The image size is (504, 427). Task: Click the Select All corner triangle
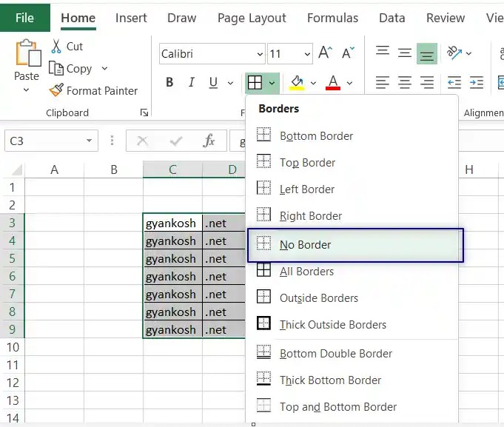(x=17, y=169)
